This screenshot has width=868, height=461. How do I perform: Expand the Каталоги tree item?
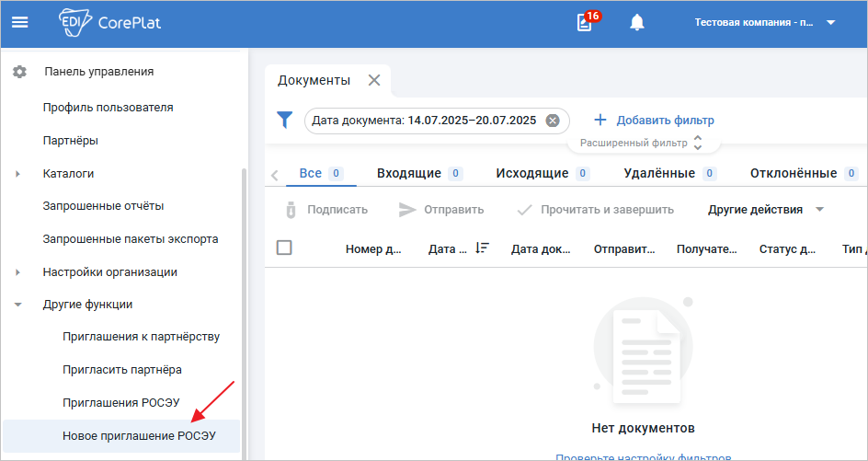(x=17, y=174)
